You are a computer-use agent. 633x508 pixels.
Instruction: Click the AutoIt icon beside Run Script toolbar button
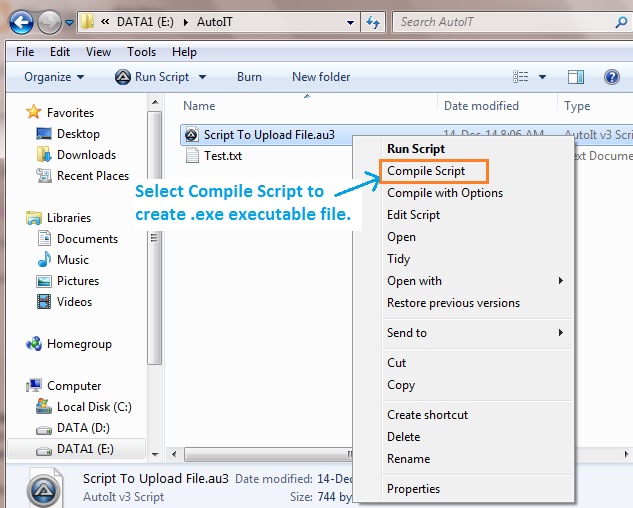(122, 77)
